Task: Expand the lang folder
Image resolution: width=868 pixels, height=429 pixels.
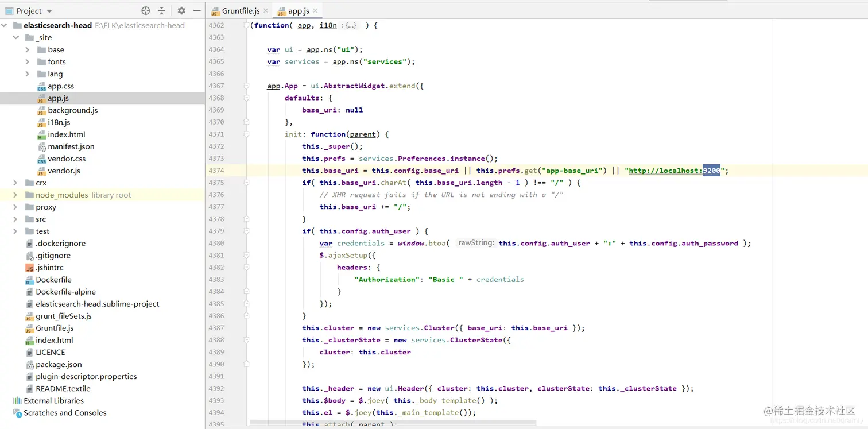Action: [x=28, y=74]
